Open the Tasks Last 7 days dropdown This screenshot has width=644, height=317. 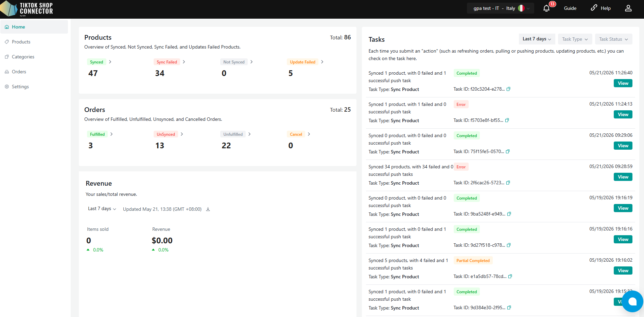click(537, 39)
